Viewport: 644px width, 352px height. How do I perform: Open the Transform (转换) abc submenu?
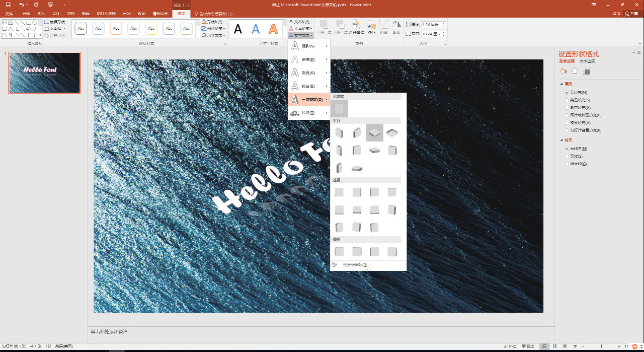point(309,113)
